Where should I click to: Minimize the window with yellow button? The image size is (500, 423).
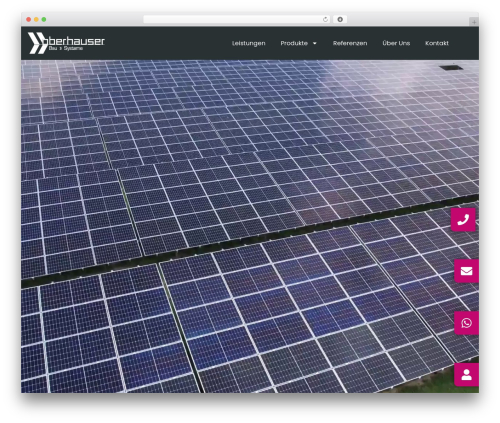36,19
